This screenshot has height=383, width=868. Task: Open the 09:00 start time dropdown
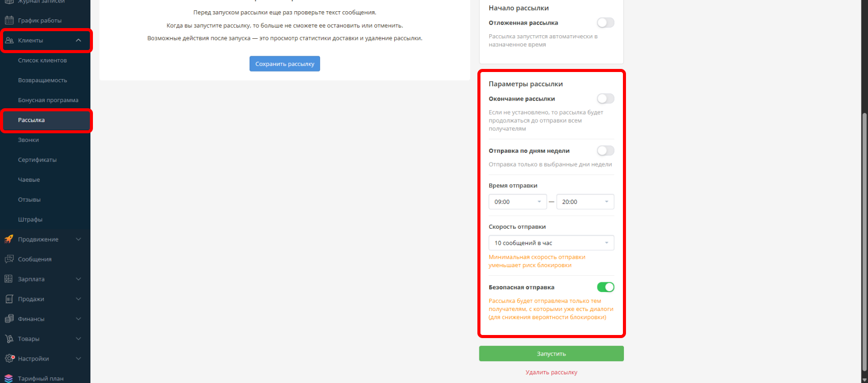tap(517, 202)
